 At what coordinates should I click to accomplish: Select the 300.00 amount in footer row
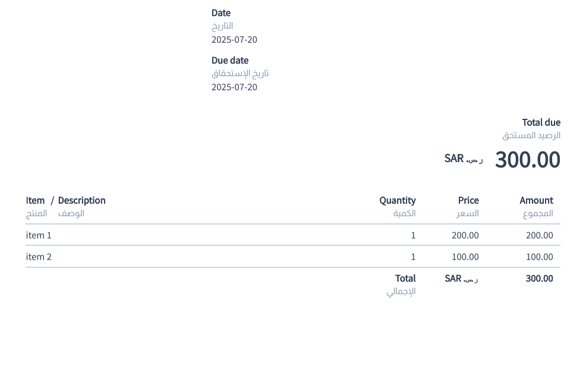pyautogui.click(x=539, y=278)
